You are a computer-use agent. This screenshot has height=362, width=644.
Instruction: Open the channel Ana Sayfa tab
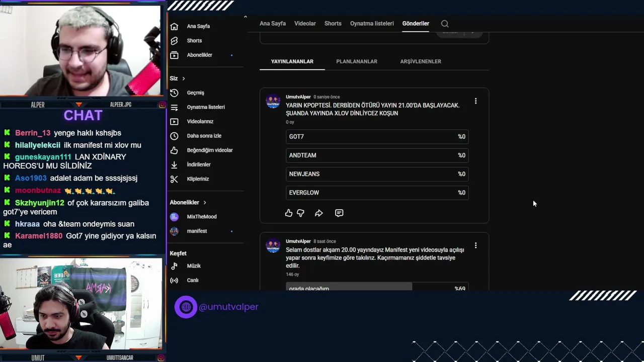pos(273,24)
